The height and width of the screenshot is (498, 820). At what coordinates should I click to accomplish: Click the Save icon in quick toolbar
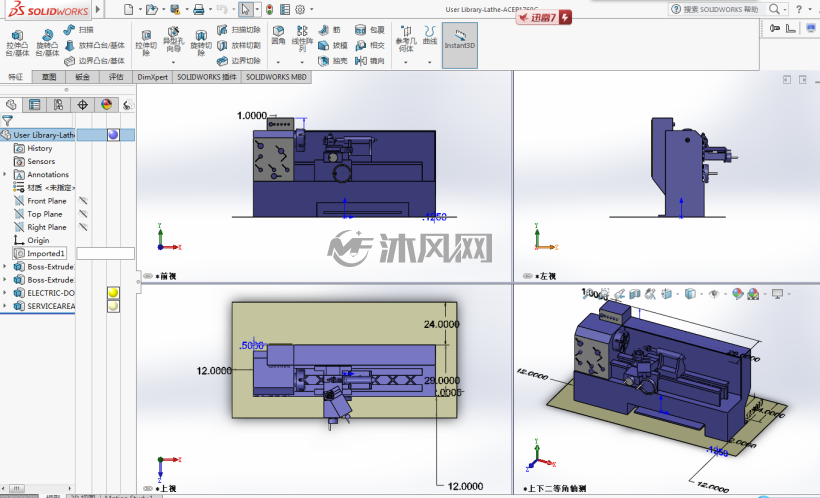[x=175, y=9]
